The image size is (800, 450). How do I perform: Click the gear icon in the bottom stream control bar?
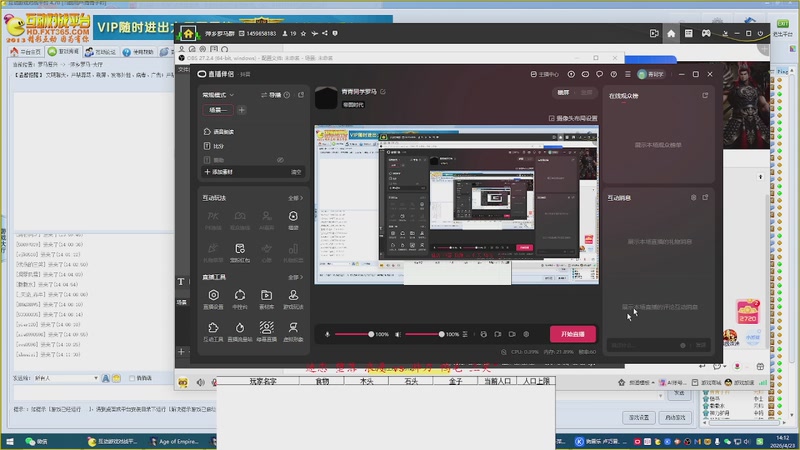click(526, 334)
